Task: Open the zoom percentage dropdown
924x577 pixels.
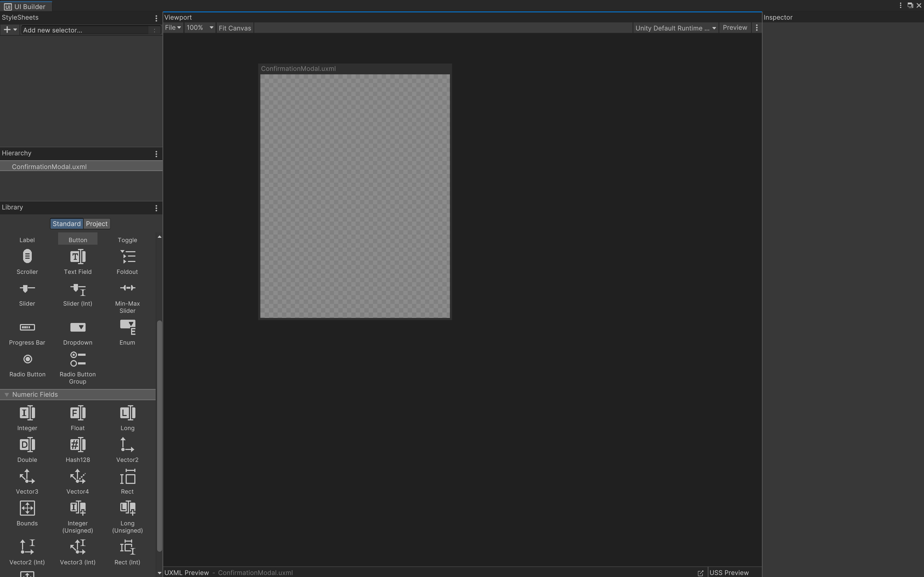Action: [200, 28]
